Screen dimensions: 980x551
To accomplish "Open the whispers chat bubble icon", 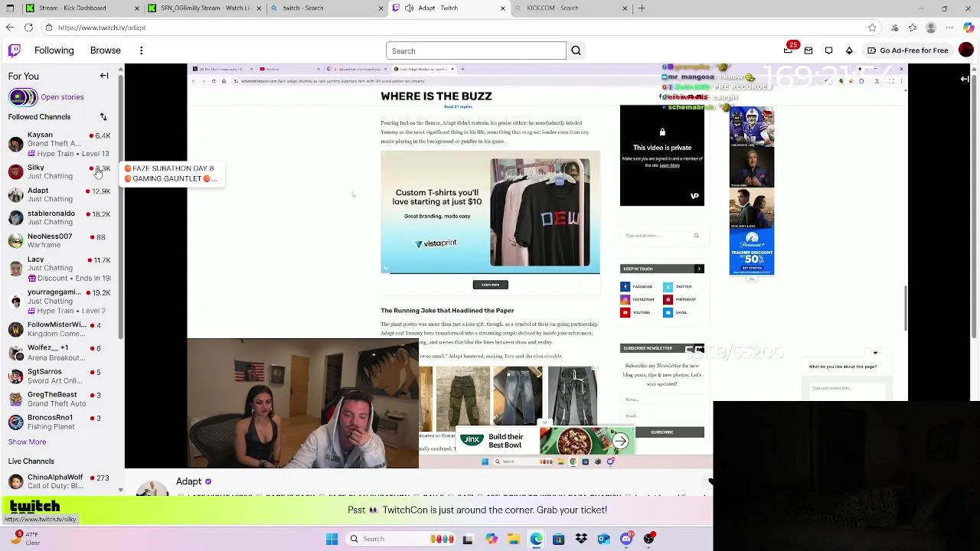I will (x=828, y=51).
